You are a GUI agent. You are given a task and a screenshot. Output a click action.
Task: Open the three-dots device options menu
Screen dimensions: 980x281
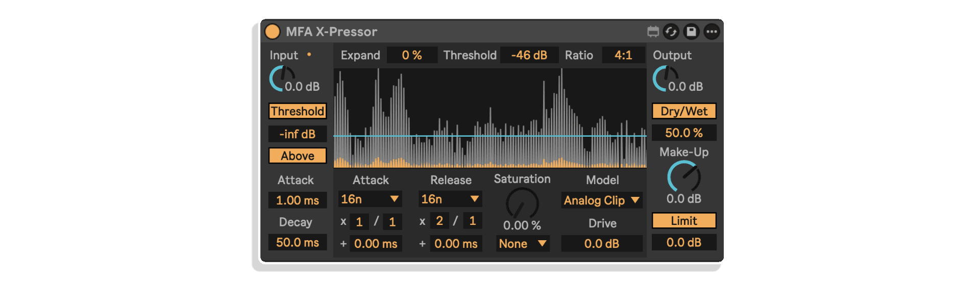pos(712,32)
